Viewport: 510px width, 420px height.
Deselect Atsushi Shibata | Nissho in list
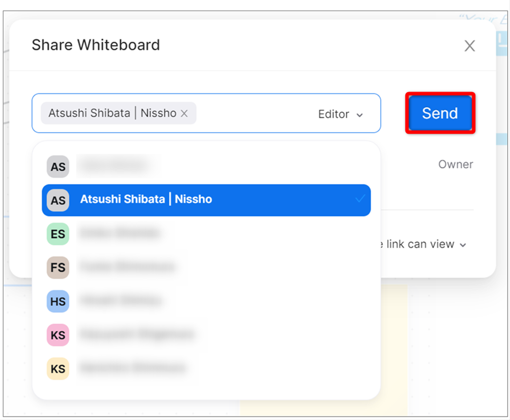click(x=206, y=200)
